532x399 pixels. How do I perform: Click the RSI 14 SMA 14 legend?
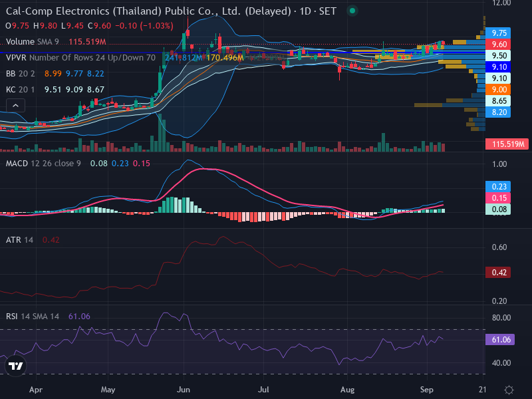pyautogui.click(x=33, y=317)
